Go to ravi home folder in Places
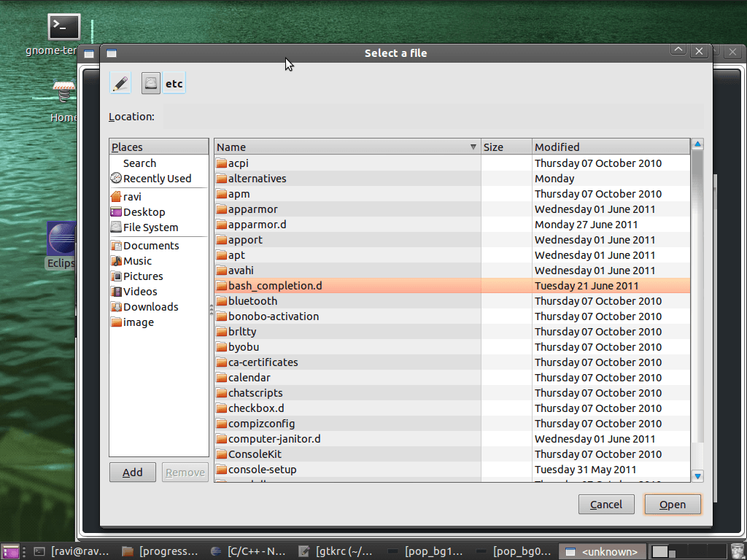The height and width of the screenshot is (560, 747). [x=132, y=197]
